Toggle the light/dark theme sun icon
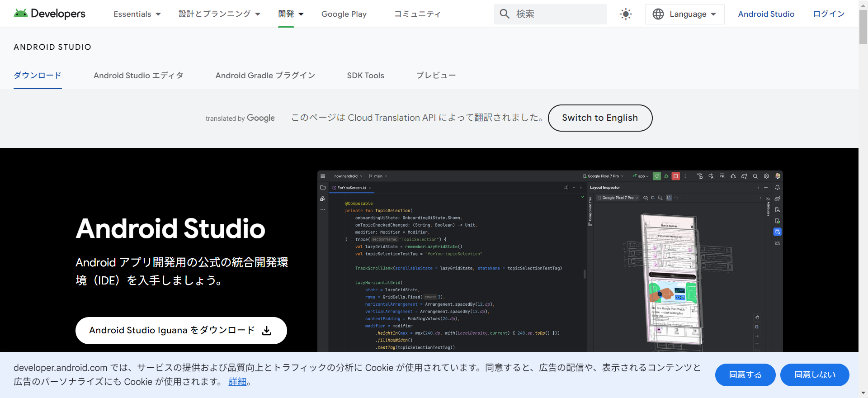 tap(626, 14)
